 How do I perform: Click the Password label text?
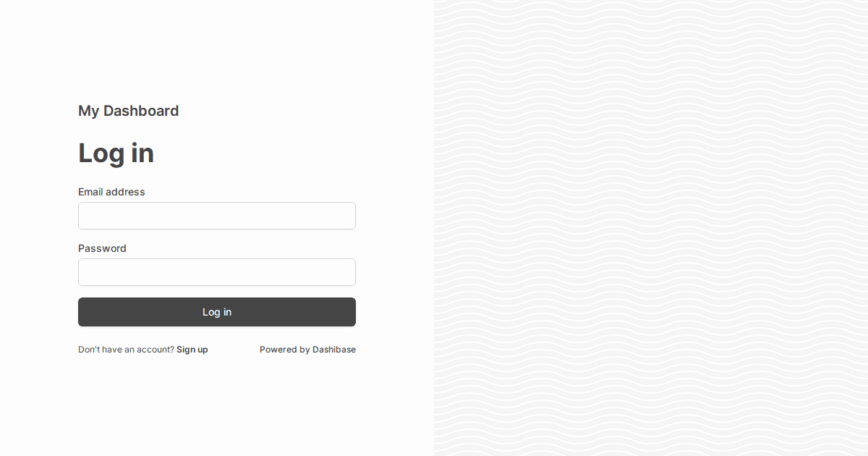(x=102, y=248)
